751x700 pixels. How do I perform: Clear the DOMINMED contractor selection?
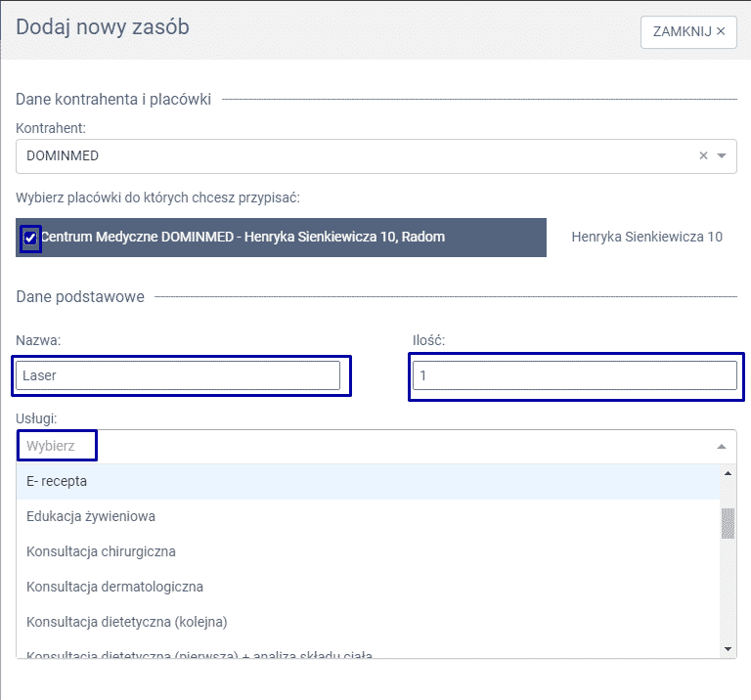point(703,155)
